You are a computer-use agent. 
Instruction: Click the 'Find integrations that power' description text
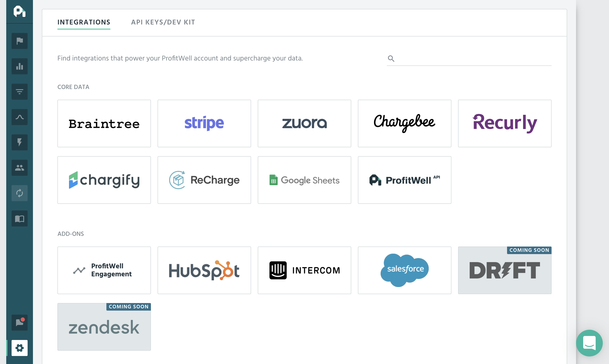[x=180, y=58]
